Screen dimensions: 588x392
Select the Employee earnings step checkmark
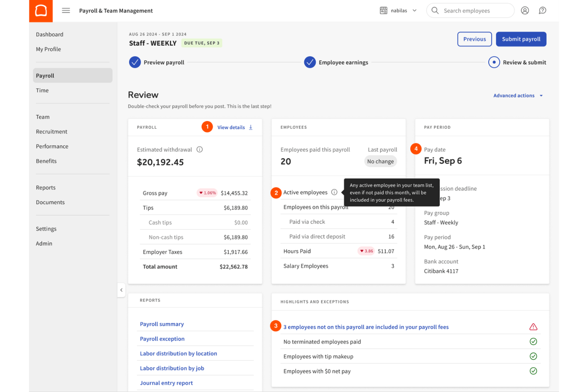(x=310, y=62)
